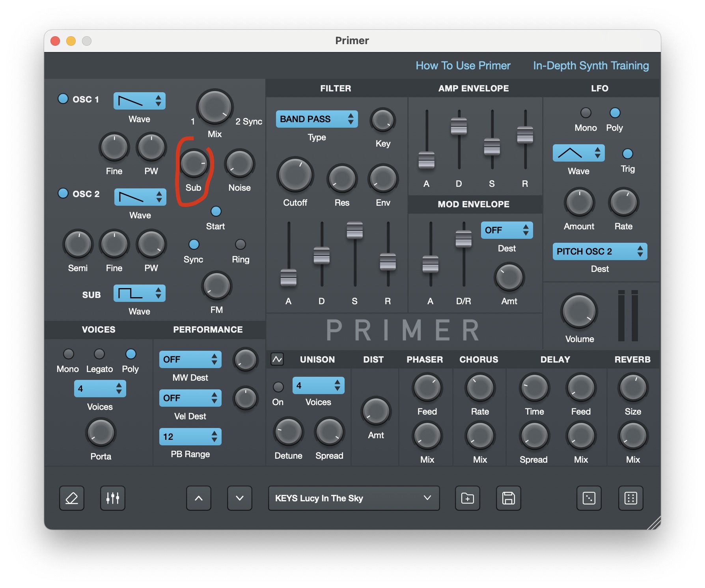Image resolution: width=705 pixels, height=588 pixels.
Task: Click the Amp Envelope sustain slider
Action: [491, 148]
